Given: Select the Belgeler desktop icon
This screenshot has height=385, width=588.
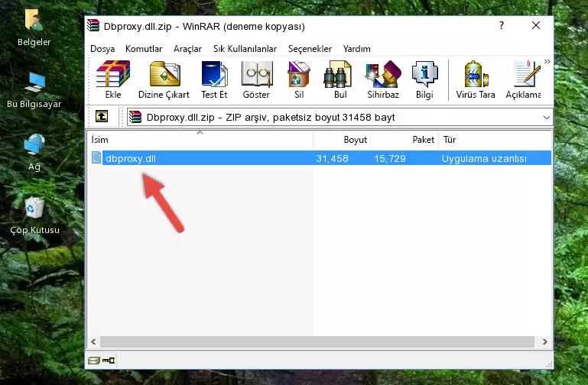Looking at the screenshot, I should 34,28.
